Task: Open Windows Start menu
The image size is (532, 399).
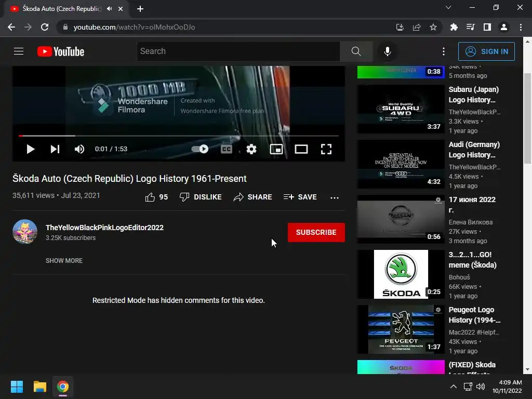Action: point(17,387)
